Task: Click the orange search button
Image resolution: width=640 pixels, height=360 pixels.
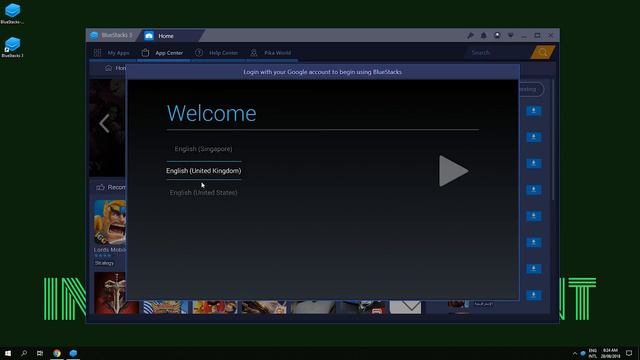Action: 542,52
